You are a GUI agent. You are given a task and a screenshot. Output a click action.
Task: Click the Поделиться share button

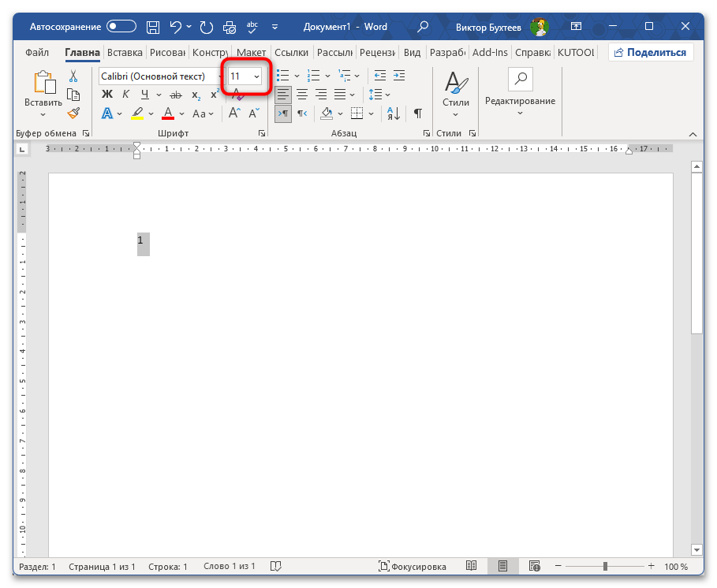click(651, 53)
